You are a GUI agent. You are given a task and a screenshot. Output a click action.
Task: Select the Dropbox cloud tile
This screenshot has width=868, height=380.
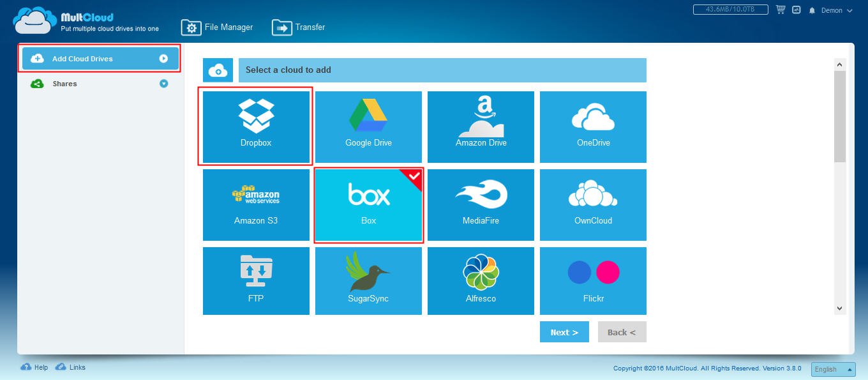(256, 126)
